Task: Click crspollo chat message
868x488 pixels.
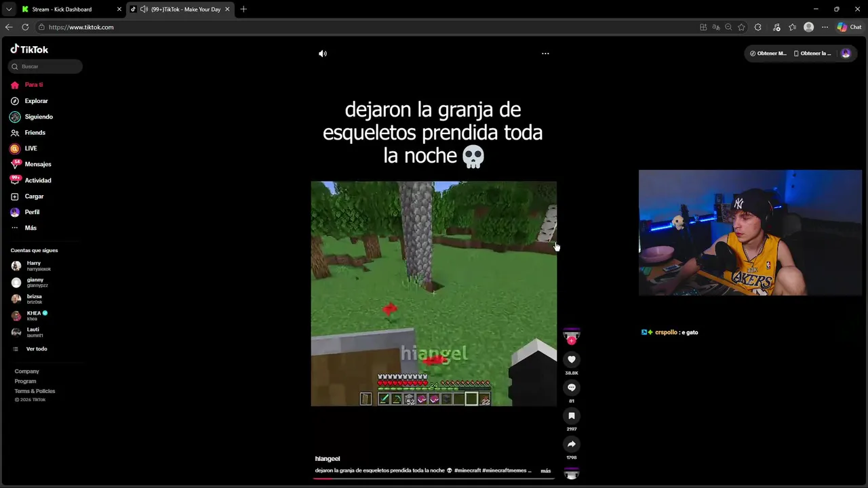Action: (670, 332)
